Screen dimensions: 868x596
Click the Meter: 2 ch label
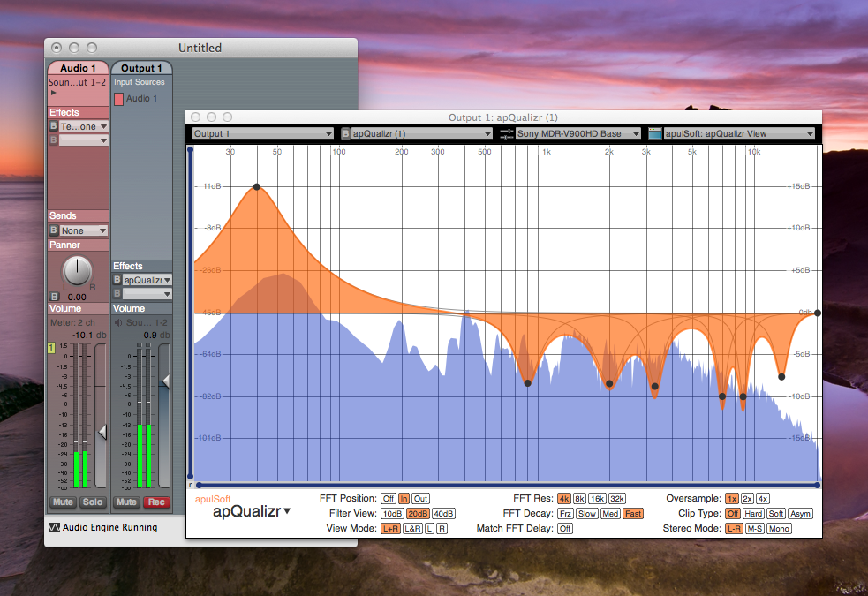(72, 322)
